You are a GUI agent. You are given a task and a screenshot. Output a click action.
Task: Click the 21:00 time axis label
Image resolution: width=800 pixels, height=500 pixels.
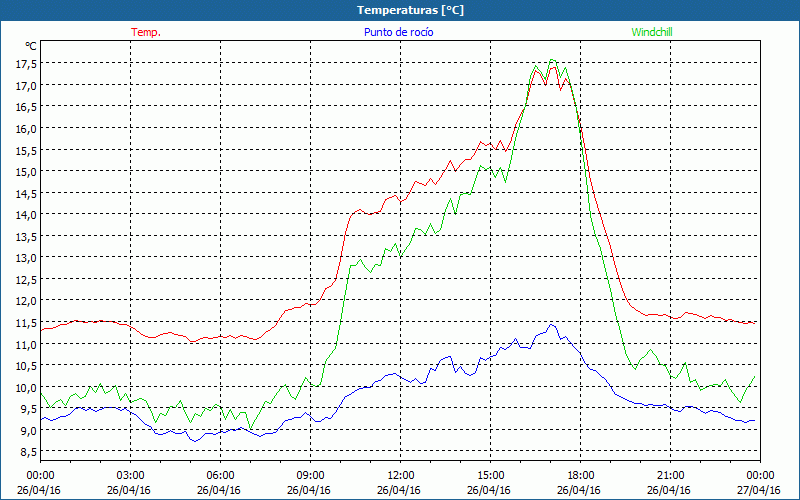670,475
